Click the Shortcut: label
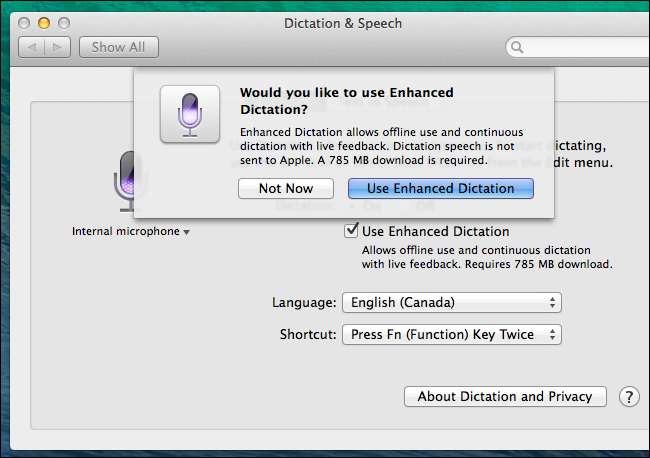This screenshot has width=650, height=458. click(308, 334)
